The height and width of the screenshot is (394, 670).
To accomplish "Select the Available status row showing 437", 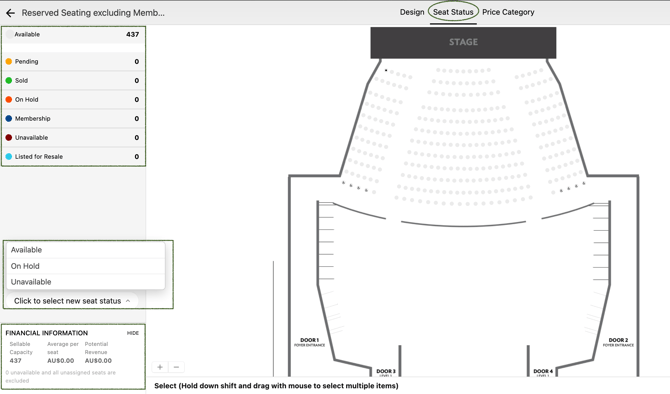I will [73, 35].
